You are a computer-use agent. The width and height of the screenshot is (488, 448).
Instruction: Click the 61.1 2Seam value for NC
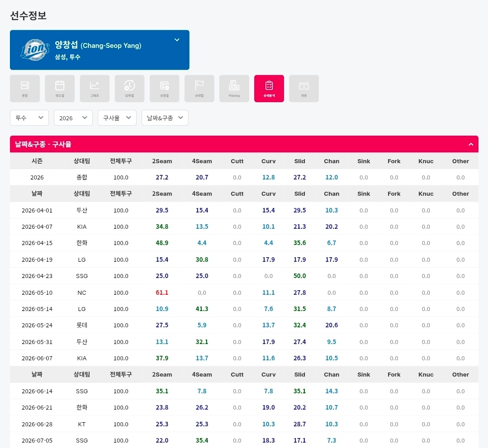162,293
